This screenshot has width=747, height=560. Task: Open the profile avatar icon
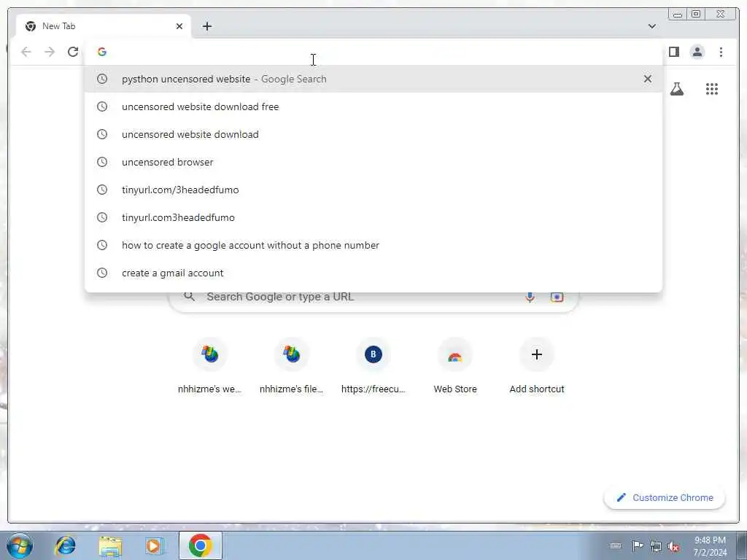pos(697,52)
